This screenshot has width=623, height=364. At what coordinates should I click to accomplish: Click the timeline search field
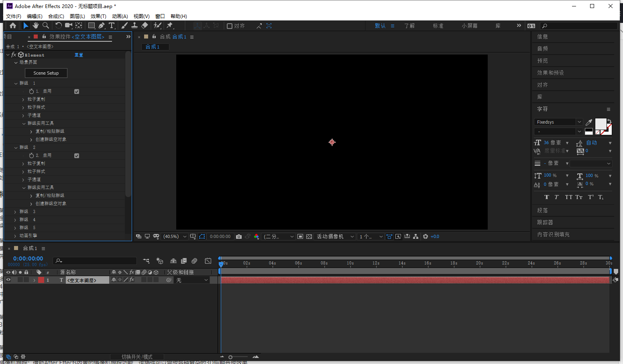tap(95, 261)
